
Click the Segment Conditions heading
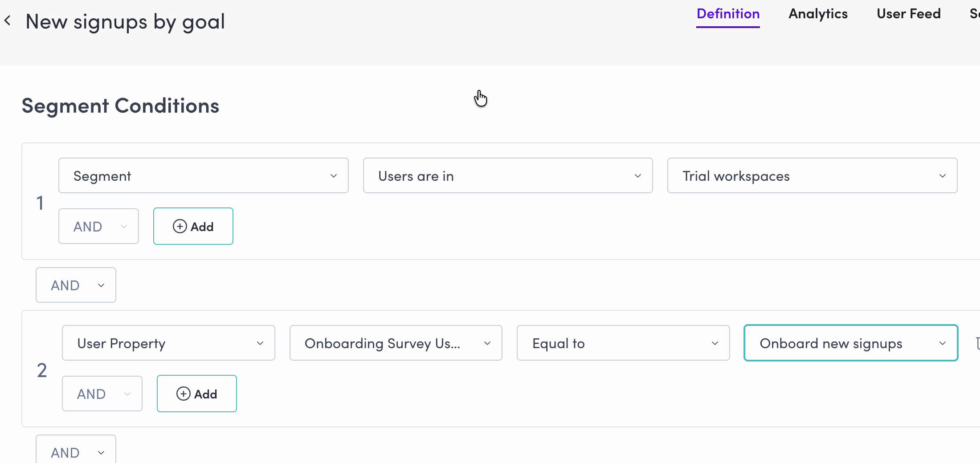[x=120, y=106]
